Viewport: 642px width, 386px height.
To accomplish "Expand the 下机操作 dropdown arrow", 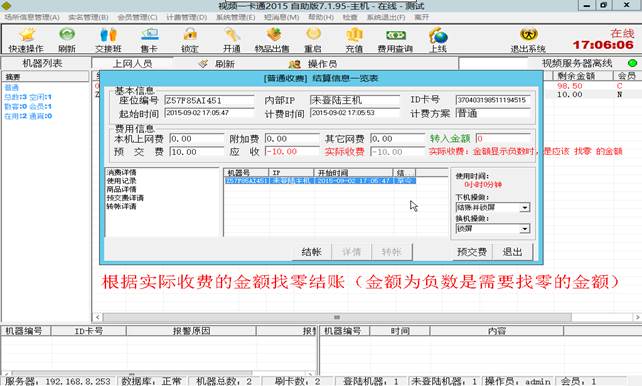I will 524,208.
